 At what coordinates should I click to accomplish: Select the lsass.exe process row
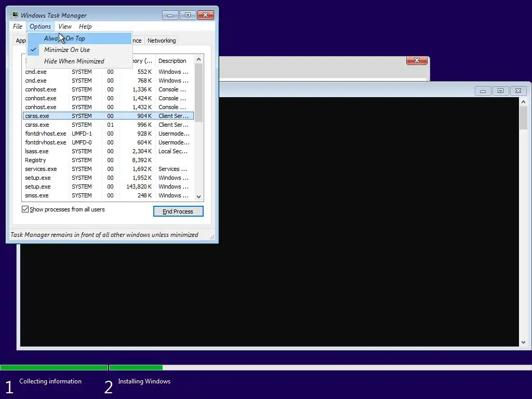108,151
